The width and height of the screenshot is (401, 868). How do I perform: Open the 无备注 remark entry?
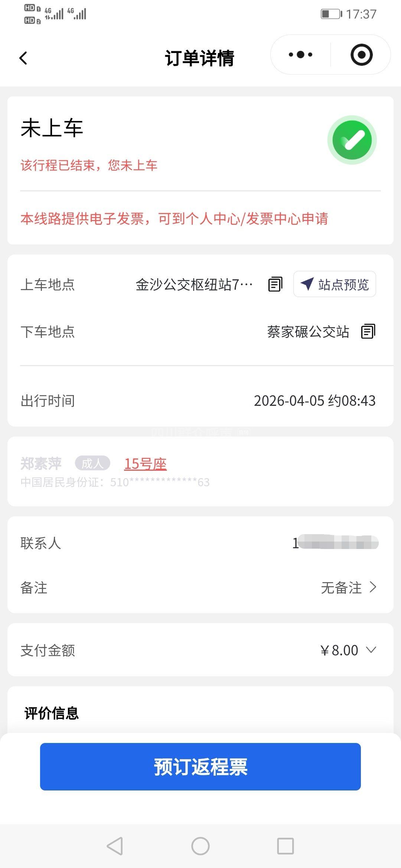[x=348, y=588]
